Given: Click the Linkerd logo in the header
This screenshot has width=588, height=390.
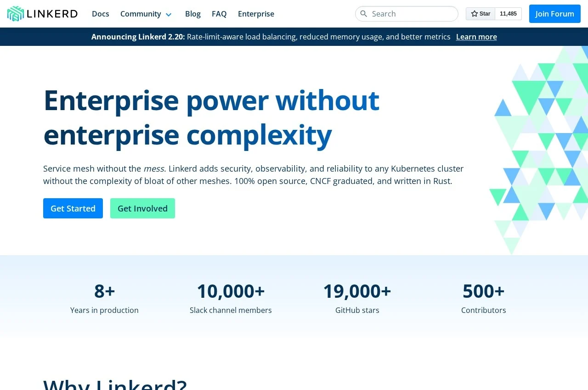Looking at the screenshot, I should click(42, 14).
